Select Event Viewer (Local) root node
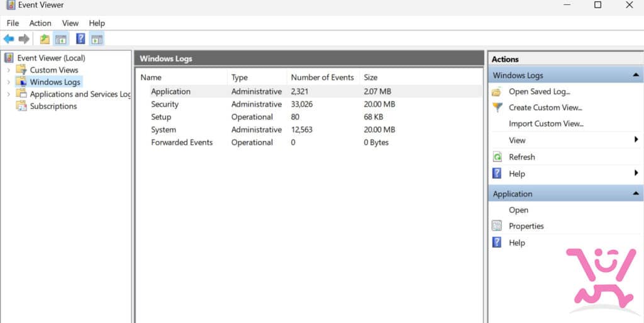Viewport: 644px width, 323px height. (x=52, y=58)
